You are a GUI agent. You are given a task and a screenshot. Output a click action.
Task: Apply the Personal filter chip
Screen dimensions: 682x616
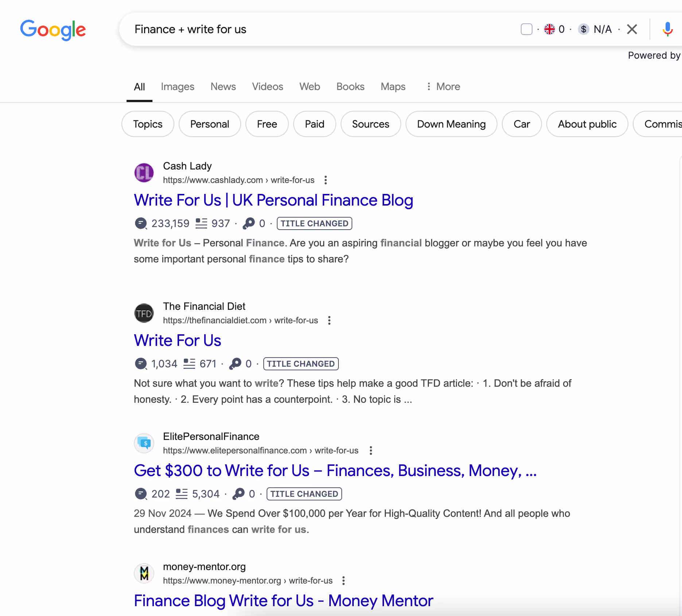210,124
